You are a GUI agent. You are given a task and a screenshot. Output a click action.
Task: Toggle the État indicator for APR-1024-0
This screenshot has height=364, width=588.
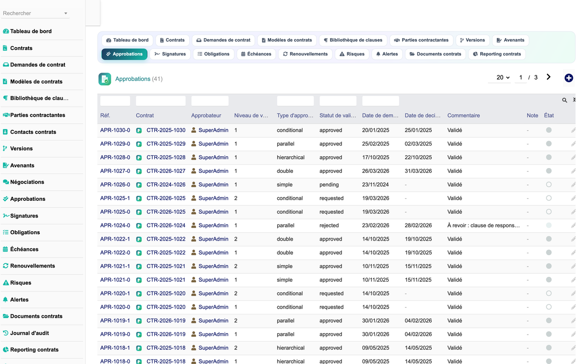(x=549, y=225)
